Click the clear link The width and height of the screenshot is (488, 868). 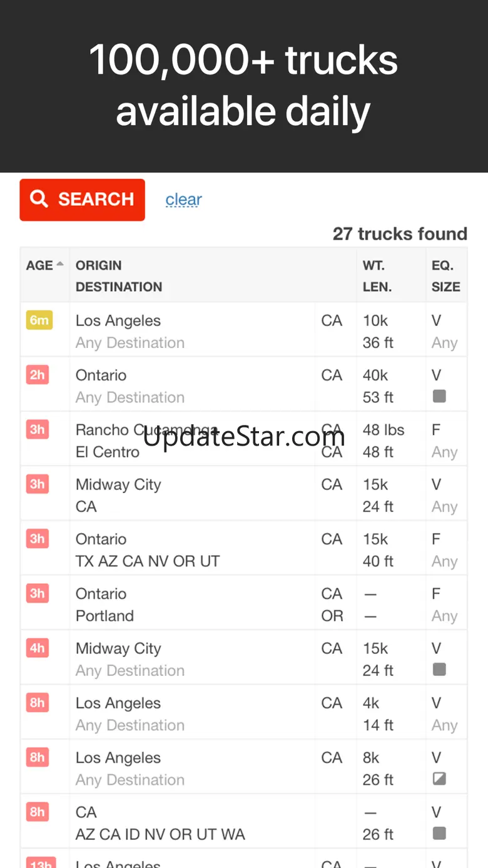[183, 200]
